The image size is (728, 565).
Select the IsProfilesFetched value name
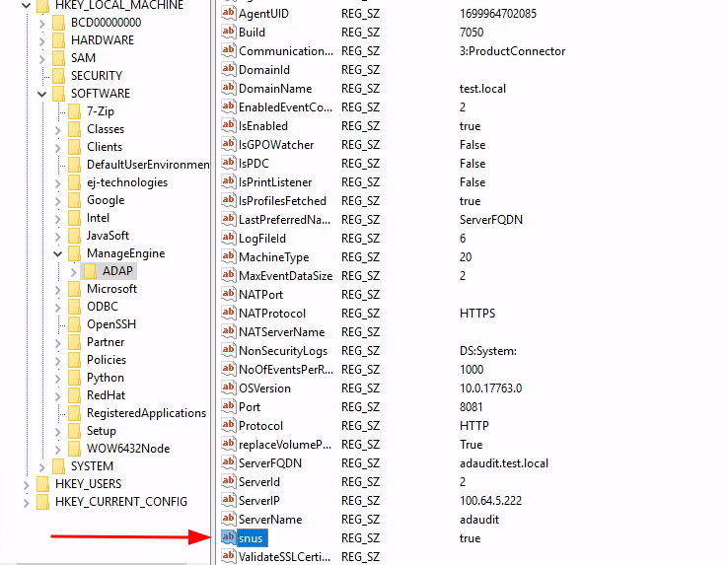coord(282,201)
